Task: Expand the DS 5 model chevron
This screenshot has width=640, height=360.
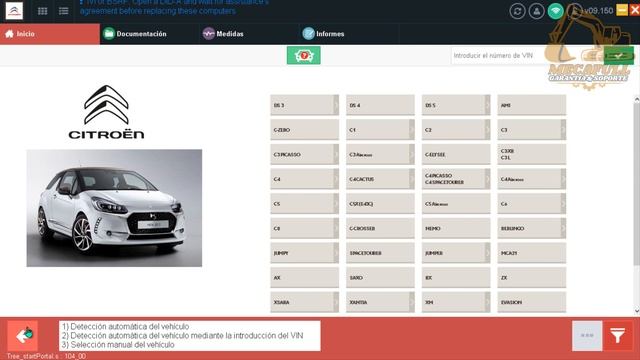Action: (487, 105)
